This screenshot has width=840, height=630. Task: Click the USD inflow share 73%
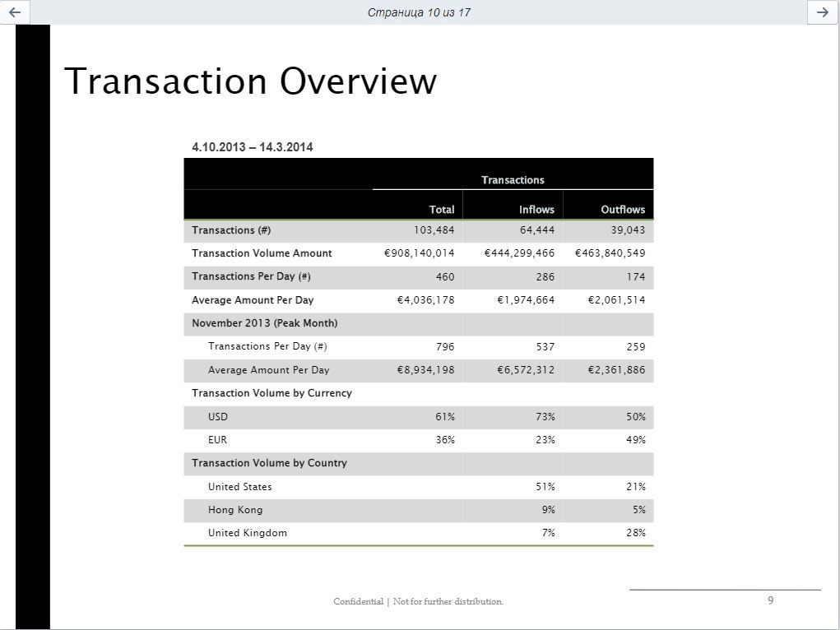tap(545, 417)
